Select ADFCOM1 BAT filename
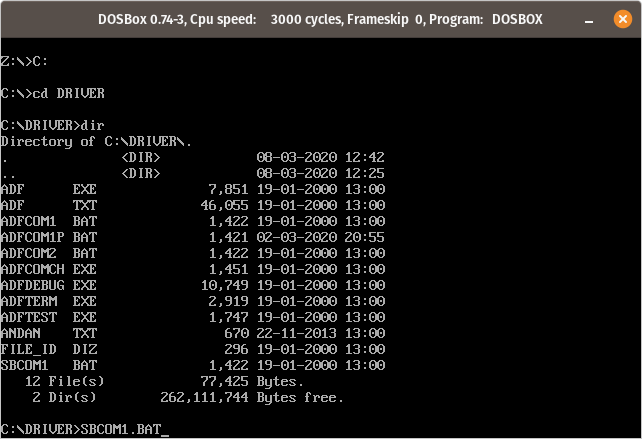 tap(49, 222)
